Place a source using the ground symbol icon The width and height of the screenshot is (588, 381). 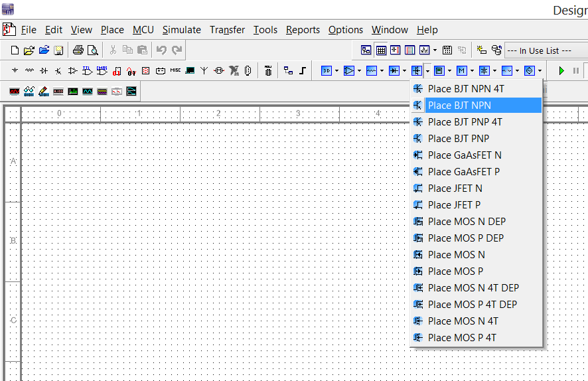coord(15,70)
